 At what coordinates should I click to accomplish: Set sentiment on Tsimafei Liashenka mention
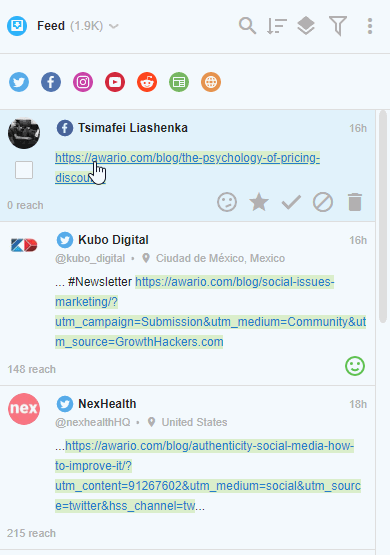click(x=227, y=202)
